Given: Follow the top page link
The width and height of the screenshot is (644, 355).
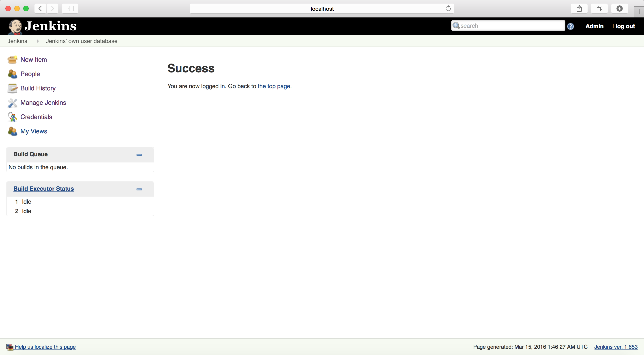Looking at the screenshot, I should coord(274,86).
